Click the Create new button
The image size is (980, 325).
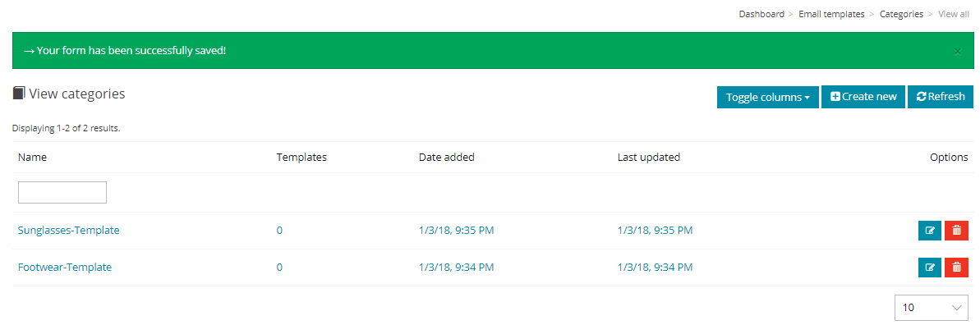coord(863,97)
